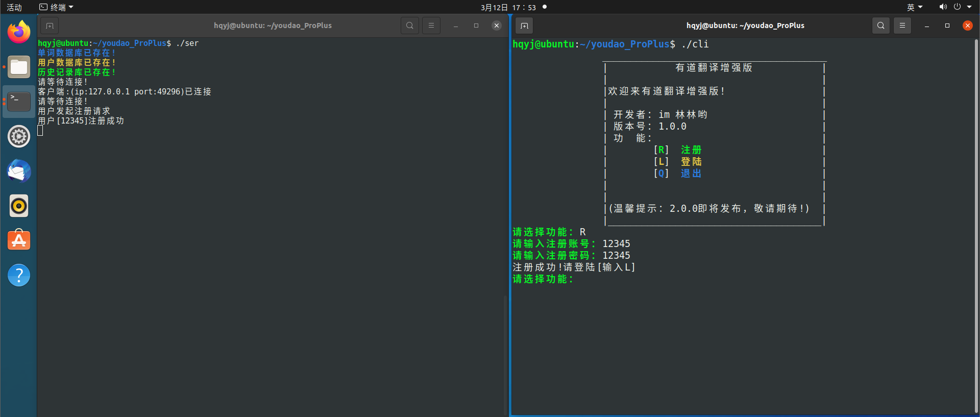
Task: Close the left terminal window
Action: (x=497, y=26)
